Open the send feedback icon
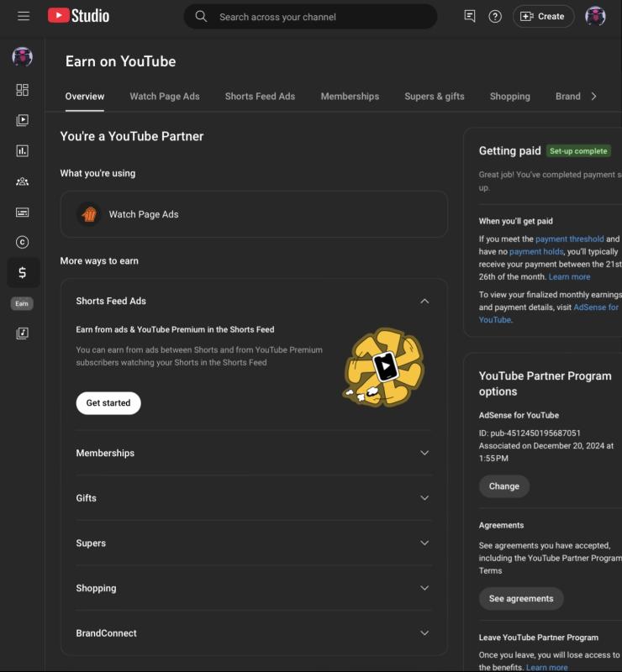The width and height of the screenshot is (622, 672). (x=470, y=16)
